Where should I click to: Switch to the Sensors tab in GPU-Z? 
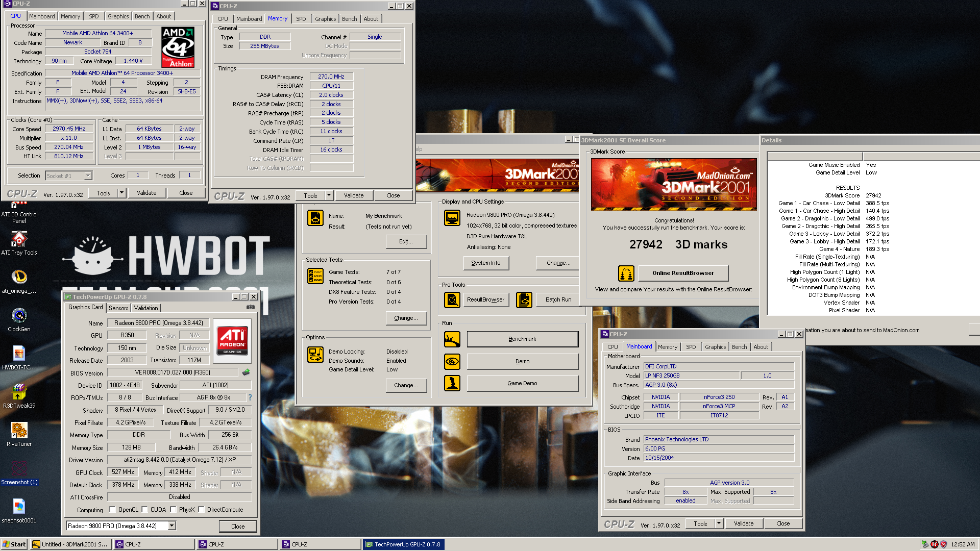(118, 308)
